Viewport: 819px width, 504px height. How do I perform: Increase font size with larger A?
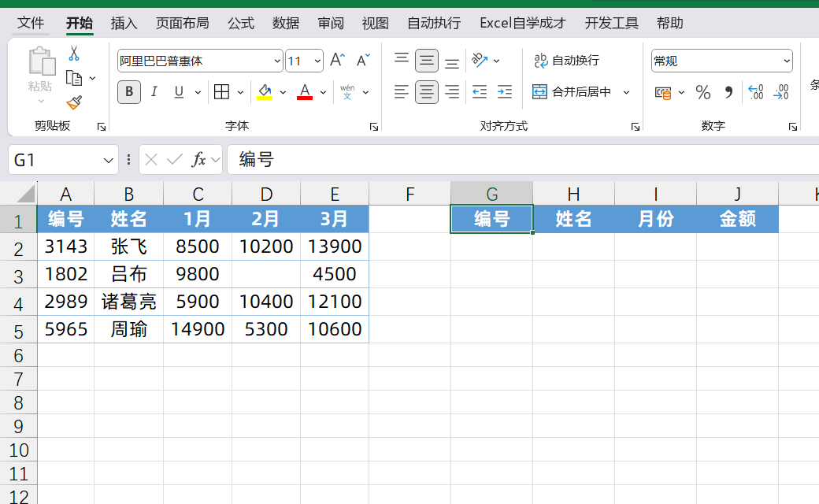pyautogui.click(x=337, y=60)
